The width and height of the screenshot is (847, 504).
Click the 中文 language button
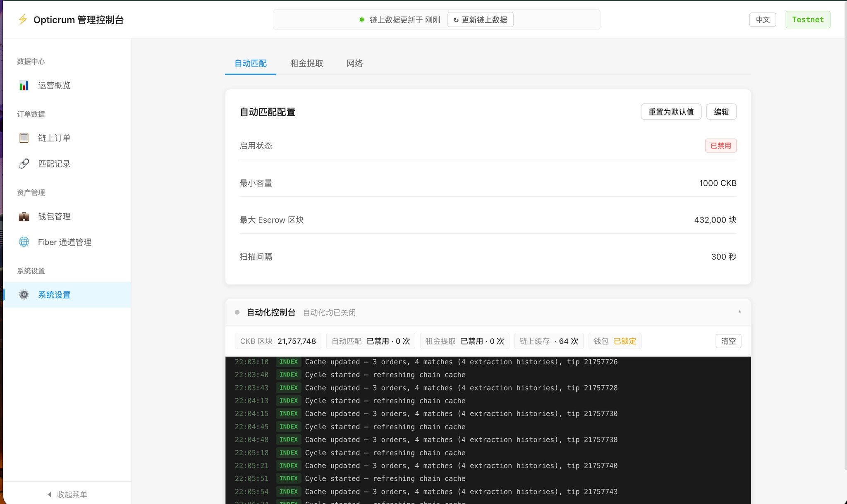(763, 19)
